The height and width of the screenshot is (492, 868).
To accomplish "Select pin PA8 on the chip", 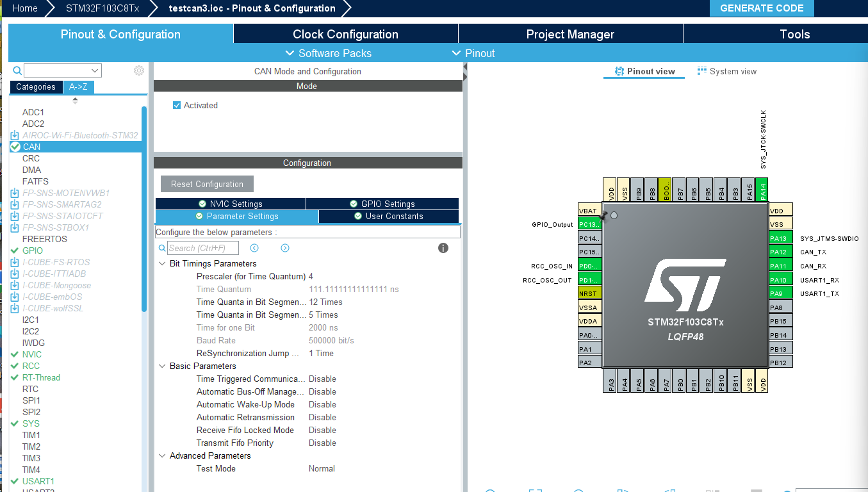I will pyautogui.click(x=781, y=307).
